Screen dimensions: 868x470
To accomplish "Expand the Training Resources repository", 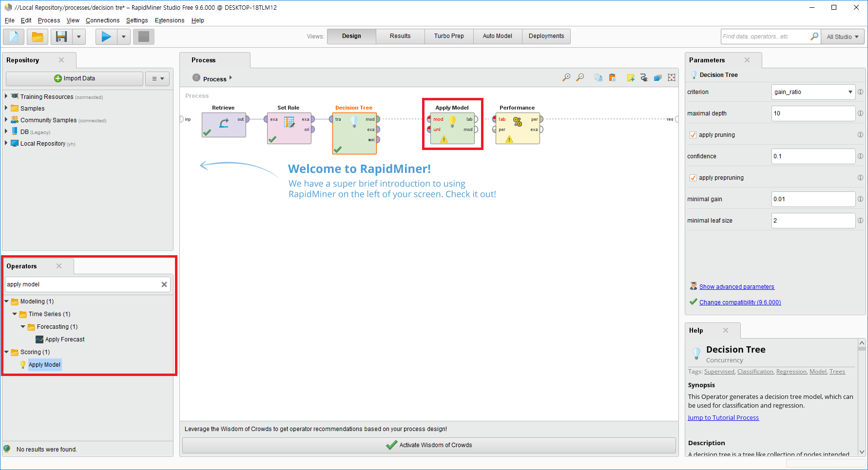I will coord(6,96).
